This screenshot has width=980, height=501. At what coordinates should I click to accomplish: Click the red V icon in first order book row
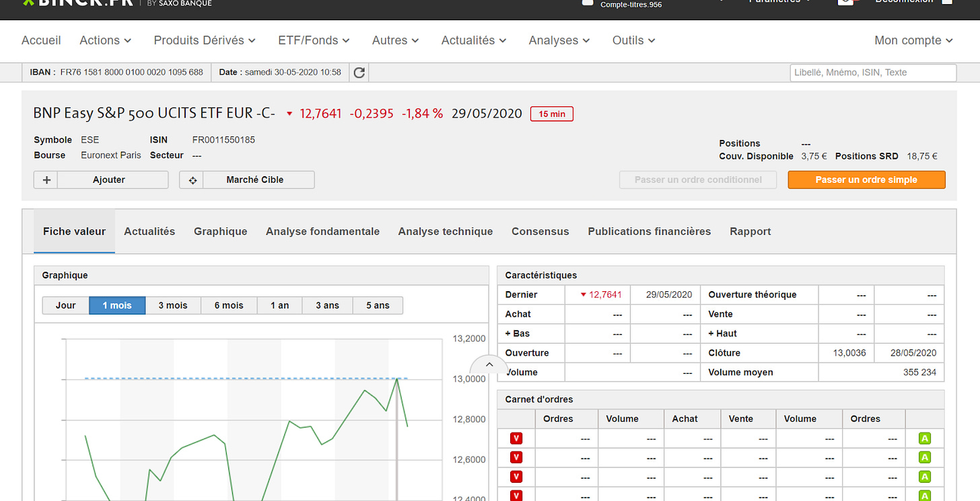click(516, 438)
